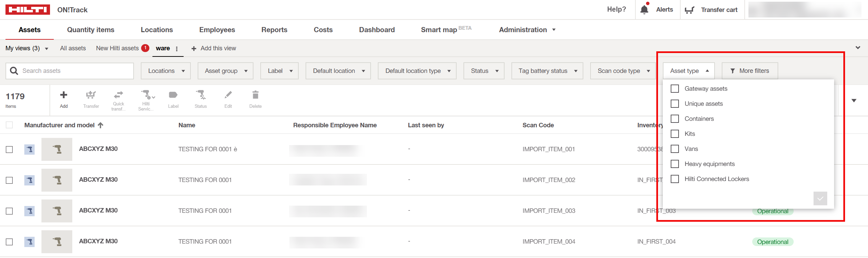Open the Tag battery status dropdown
This screenshot has width=868, height=258.
click(x=547, y=71)
